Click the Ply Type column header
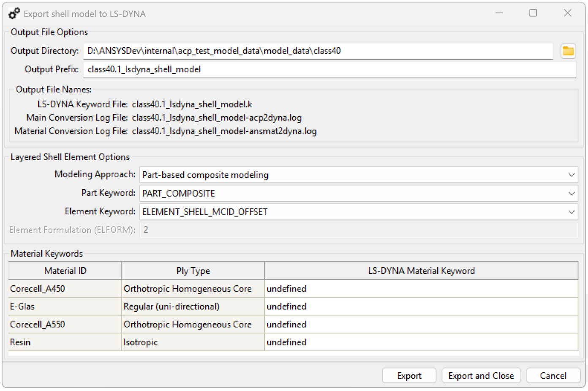Screen dimensions: 588x391 click(x=193, y=271)
